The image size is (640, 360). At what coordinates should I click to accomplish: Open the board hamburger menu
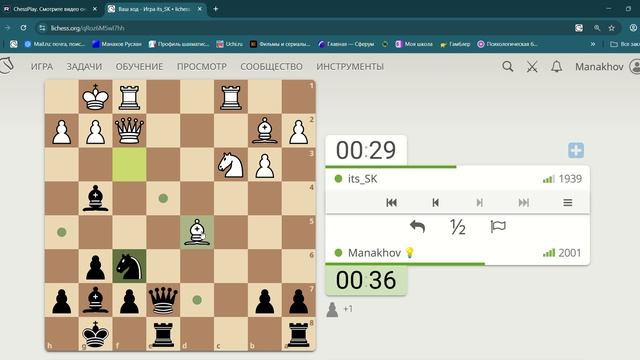(x=568, y=202)
